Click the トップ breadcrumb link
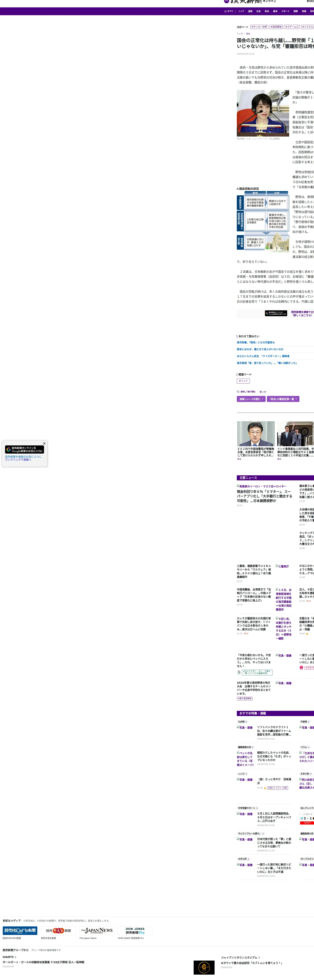The width and height of the screenshot is (314, 980). 240,34
